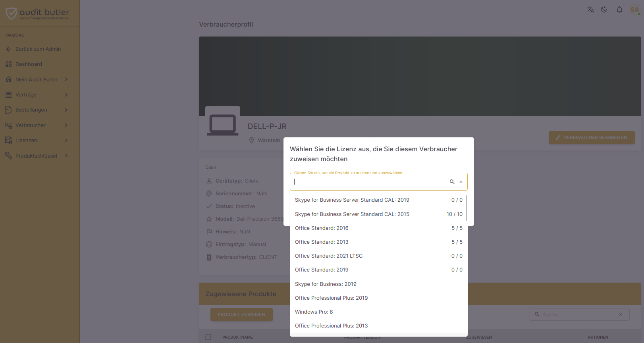This screenshot has width=644, height=343.
Task: Choose Skype for Business: 2019
Action: point(379,284)
